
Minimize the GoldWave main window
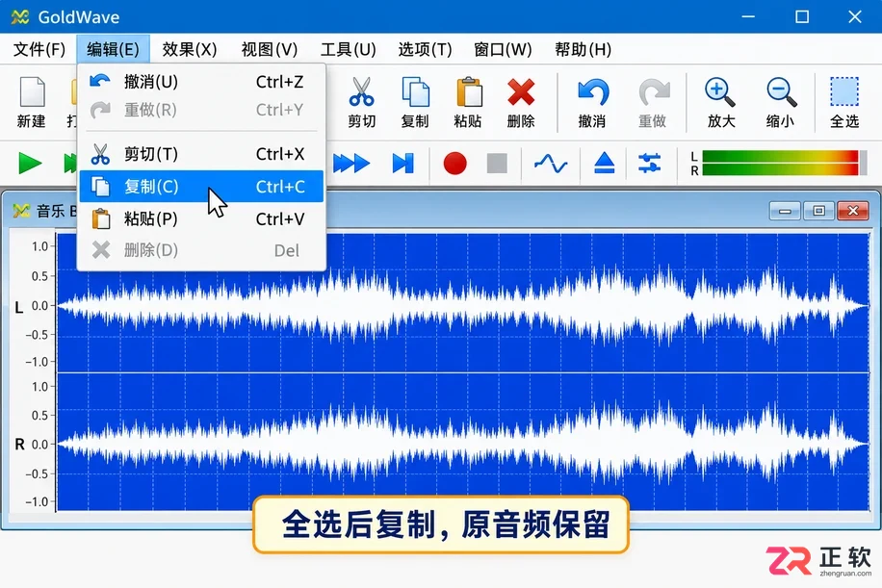pyautogui.click(x=748, y=17)
